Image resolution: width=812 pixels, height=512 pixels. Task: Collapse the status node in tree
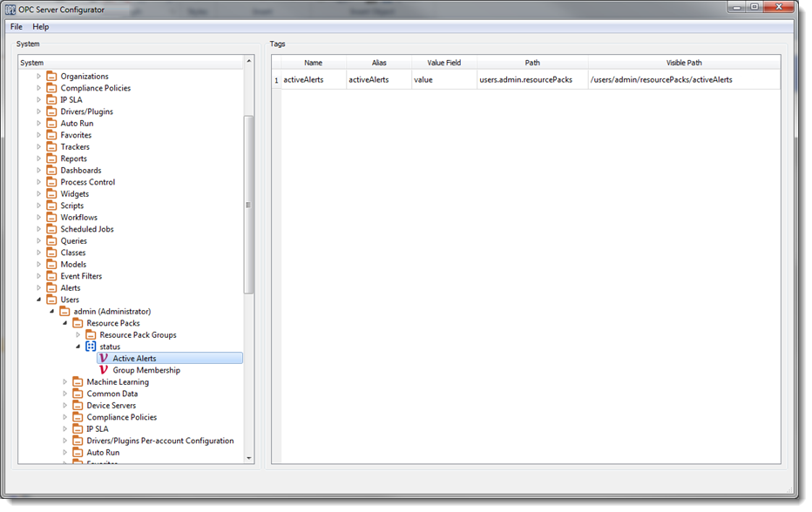[x=78, y=347]
